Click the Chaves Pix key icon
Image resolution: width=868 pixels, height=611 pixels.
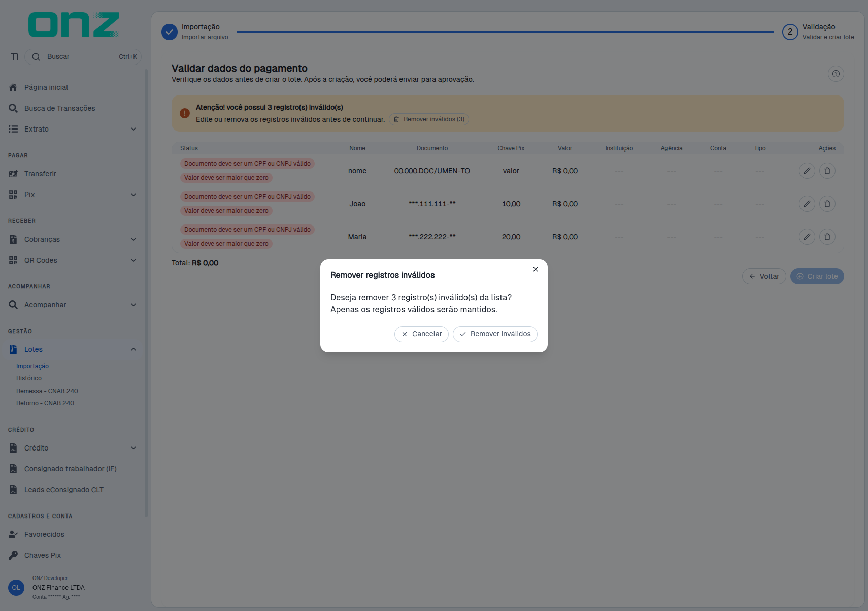point(13,555)
